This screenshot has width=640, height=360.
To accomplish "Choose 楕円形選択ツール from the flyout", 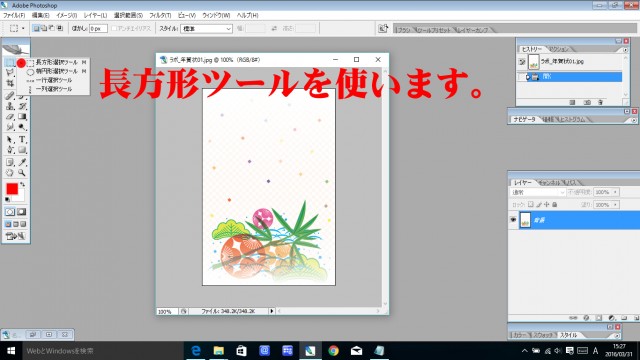I will click(x=57, y=71).
